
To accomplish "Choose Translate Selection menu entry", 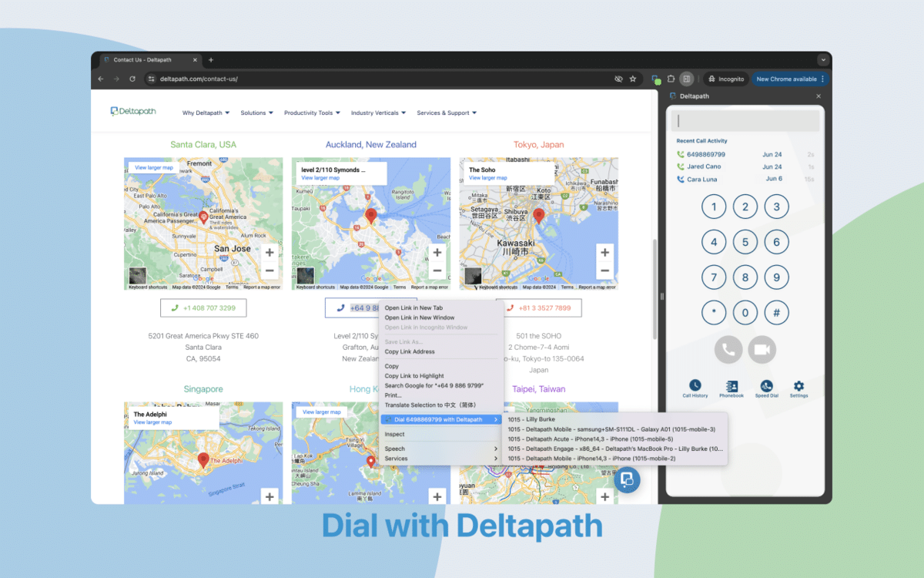I will click(x=440, y=405).
